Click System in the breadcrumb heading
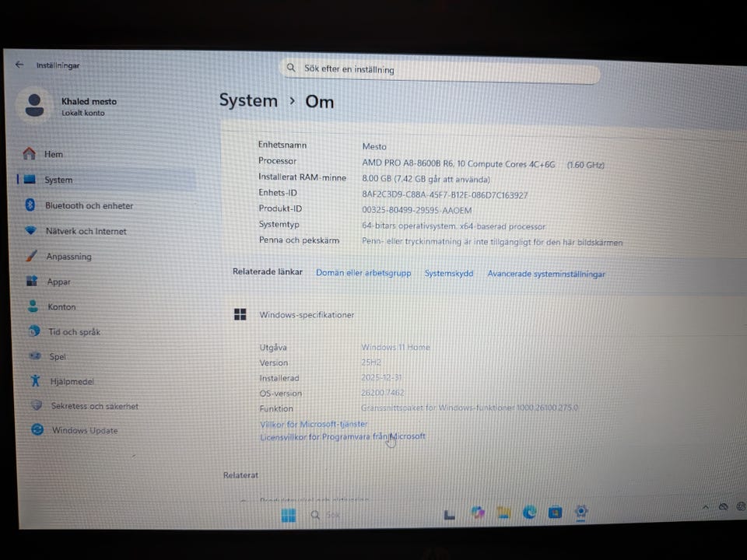This screenshot has height=560, width=747. click(248, 100)
